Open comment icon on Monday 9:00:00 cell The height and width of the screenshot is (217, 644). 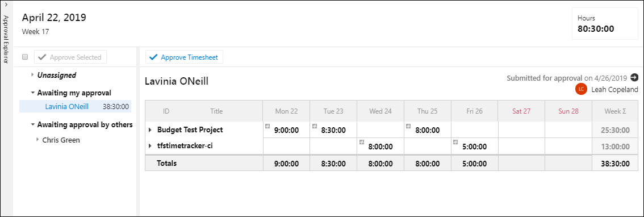point(267,126)
